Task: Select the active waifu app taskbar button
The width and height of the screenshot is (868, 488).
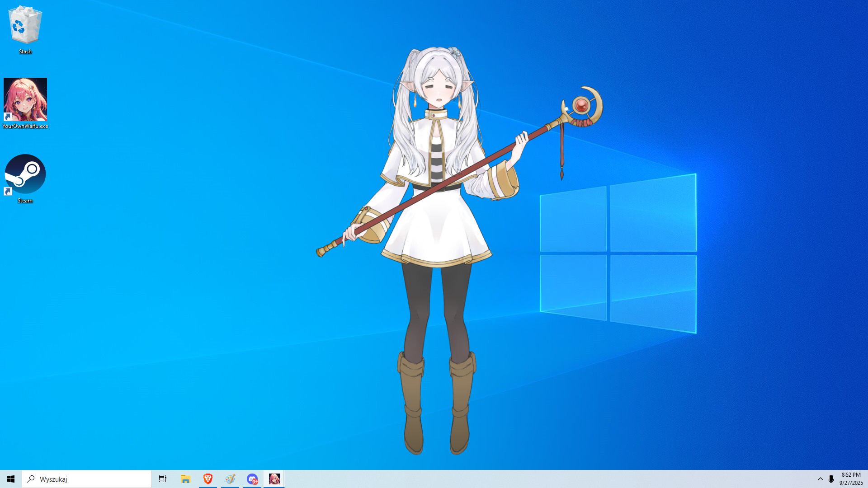Action: [x=274, y=479]
